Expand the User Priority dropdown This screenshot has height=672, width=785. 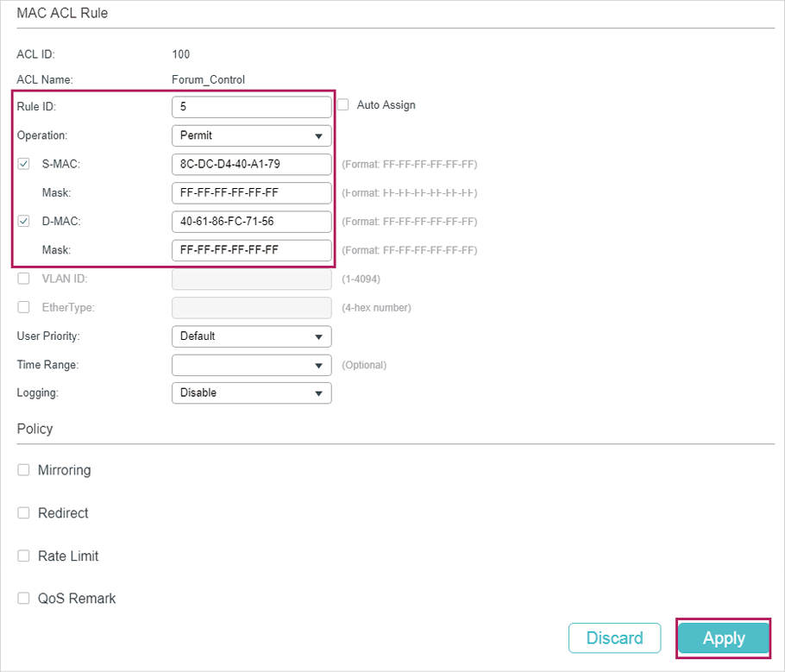pyautogui.click(x=251, y=336)
